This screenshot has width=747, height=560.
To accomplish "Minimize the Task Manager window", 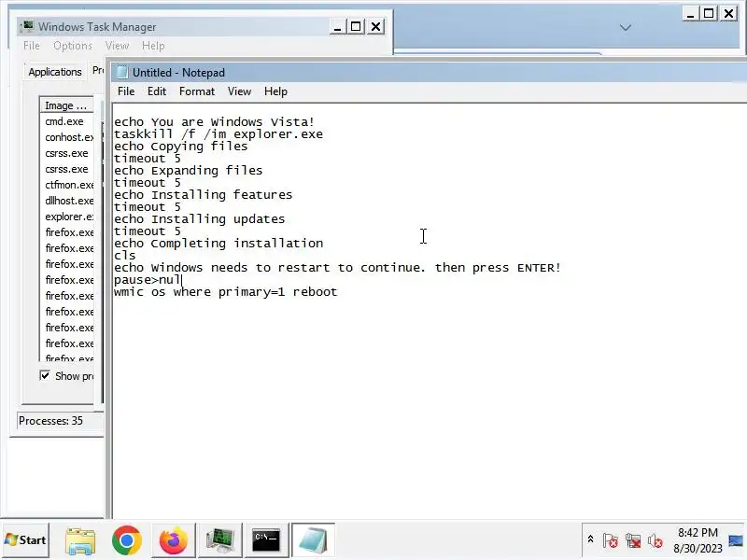I will point(337,27).
